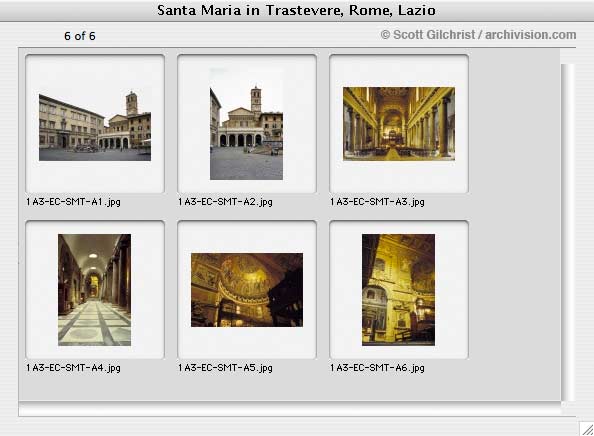
Task: Open the 1A3-EC-SMT-A3 nave interior thumbnail
Action: 399,124
